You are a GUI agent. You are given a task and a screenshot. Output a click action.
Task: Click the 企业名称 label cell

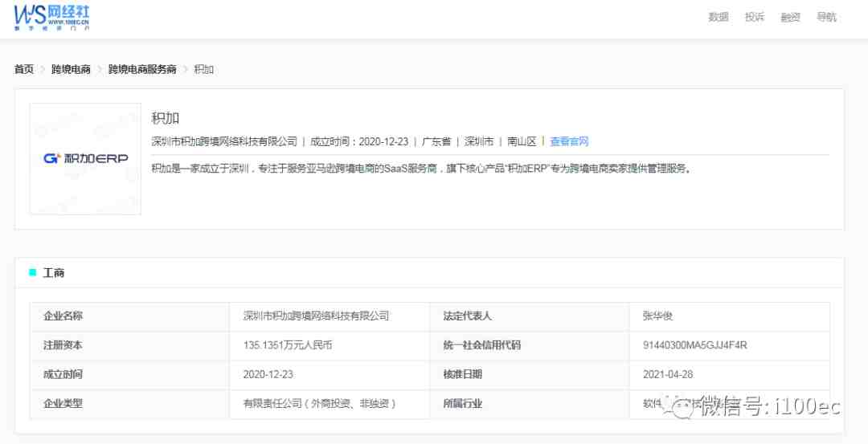pos(129,316)
